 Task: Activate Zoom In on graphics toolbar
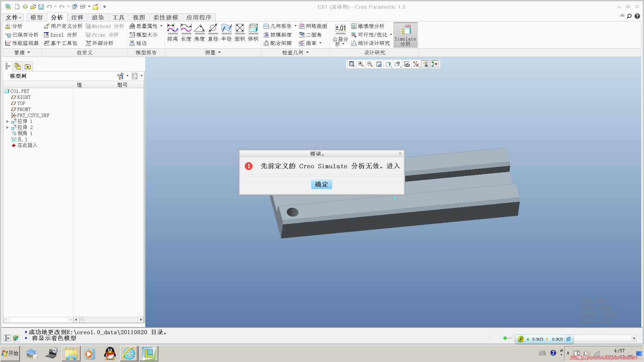pyautogui.click(x=361, y=64)
